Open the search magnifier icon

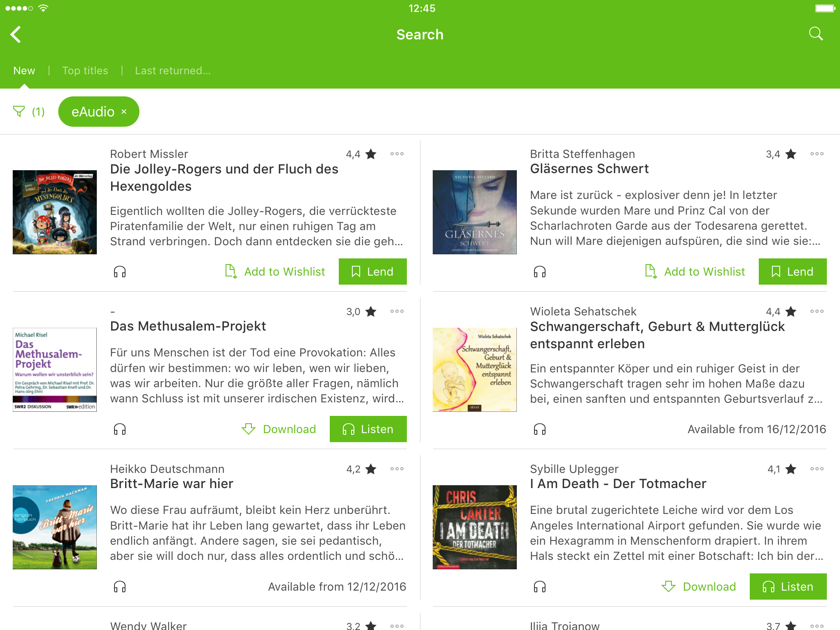pyautogui.click(x=816, y=34)
